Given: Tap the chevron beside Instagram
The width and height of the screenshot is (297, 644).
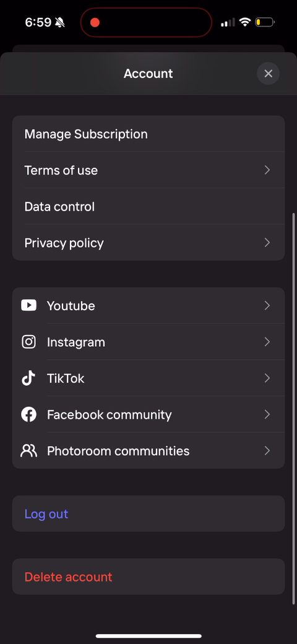Looking at the screenshot, I should [x=267, y=342].
